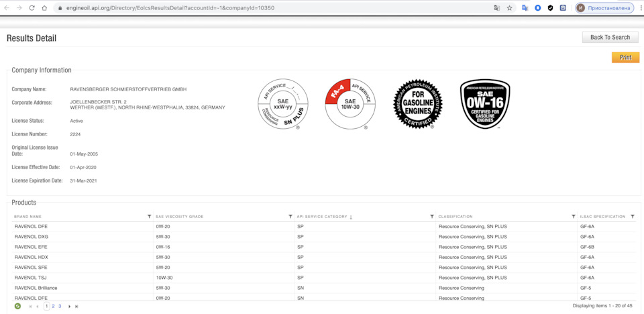The image size is (644, 314).
Task: Open the browser home page icon
Action: pyautogui.click(x=44, y=8)
